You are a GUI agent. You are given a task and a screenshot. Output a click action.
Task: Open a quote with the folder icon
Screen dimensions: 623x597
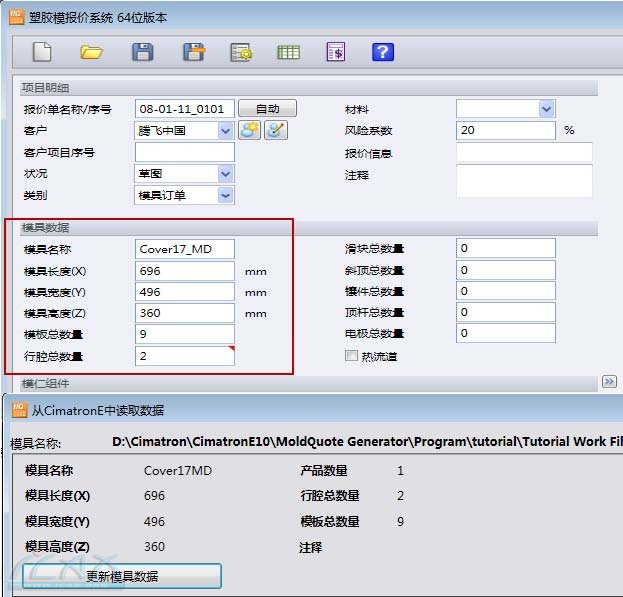click(91, 52)
